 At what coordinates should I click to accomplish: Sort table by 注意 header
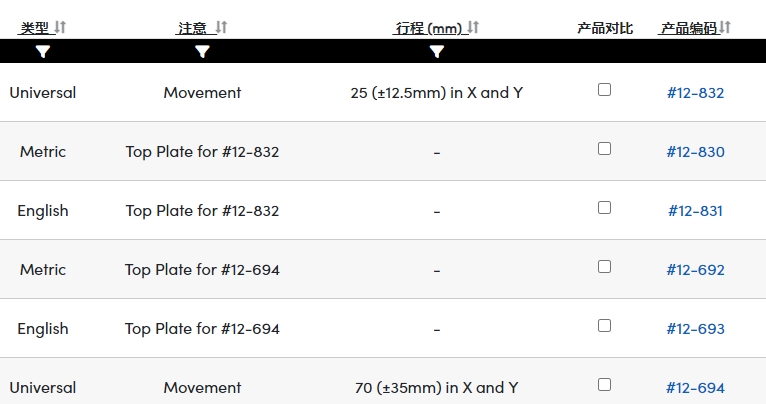point(192,28)
